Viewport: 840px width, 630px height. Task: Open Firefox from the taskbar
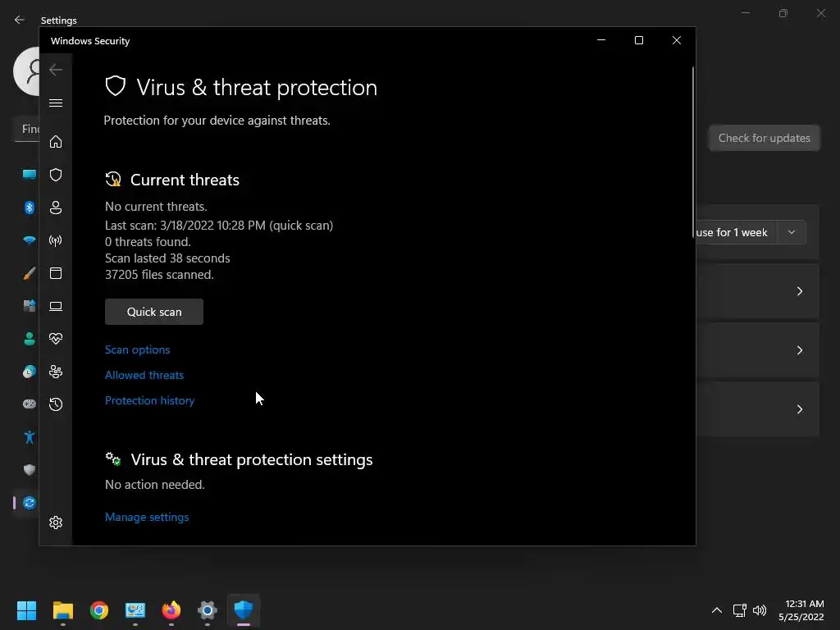click(171, 610)
